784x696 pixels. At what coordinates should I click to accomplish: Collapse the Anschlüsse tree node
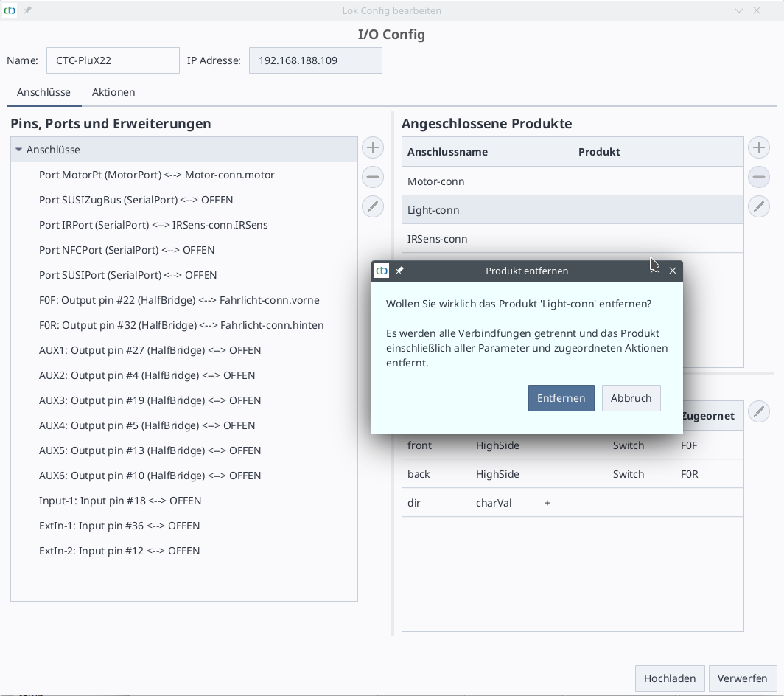pyautogui.click(x=19, y=150)
